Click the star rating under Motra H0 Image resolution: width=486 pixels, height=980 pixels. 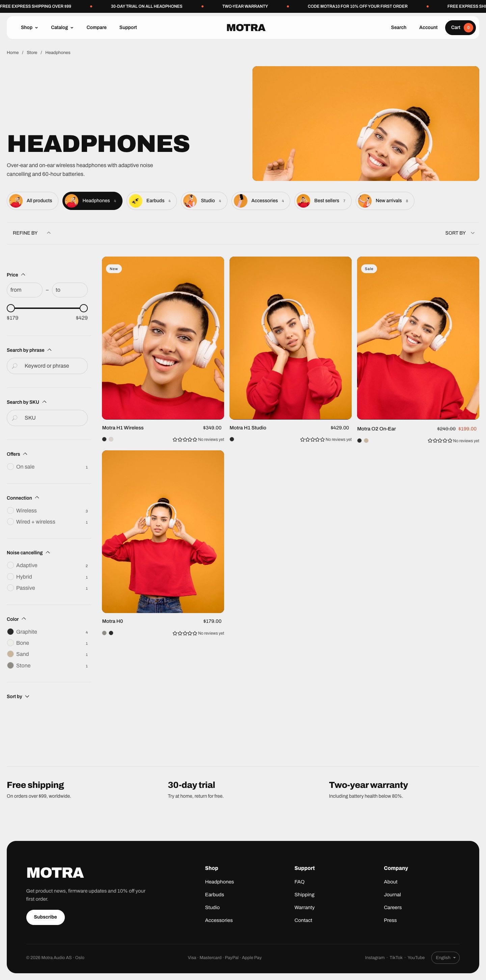click(185, 633)
